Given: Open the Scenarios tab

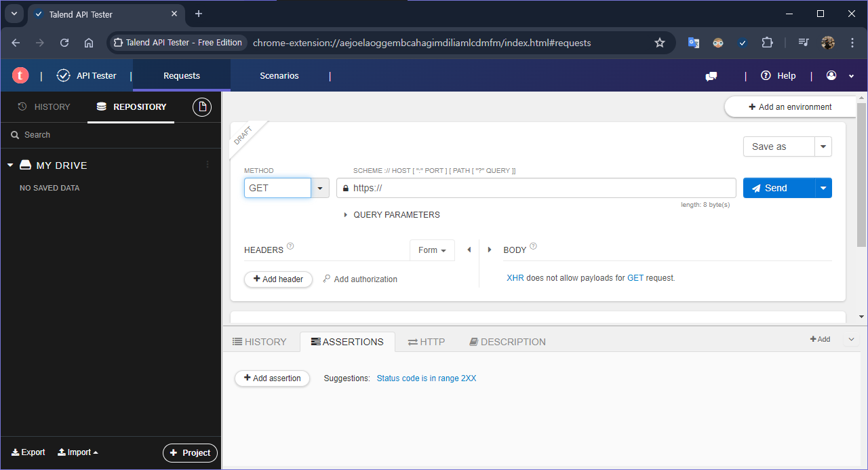Looking at the screenshot, I should 279,76.
